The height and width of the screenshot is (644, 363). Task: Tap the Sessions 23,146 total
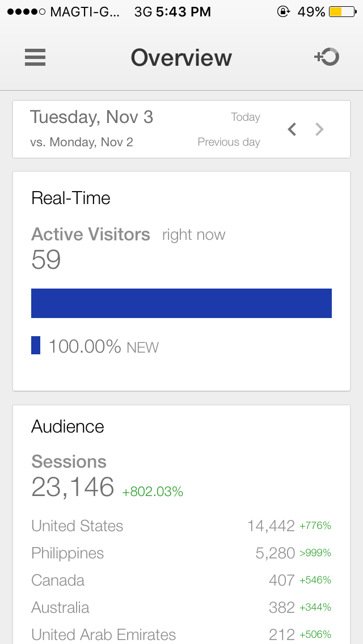(73, 487)
